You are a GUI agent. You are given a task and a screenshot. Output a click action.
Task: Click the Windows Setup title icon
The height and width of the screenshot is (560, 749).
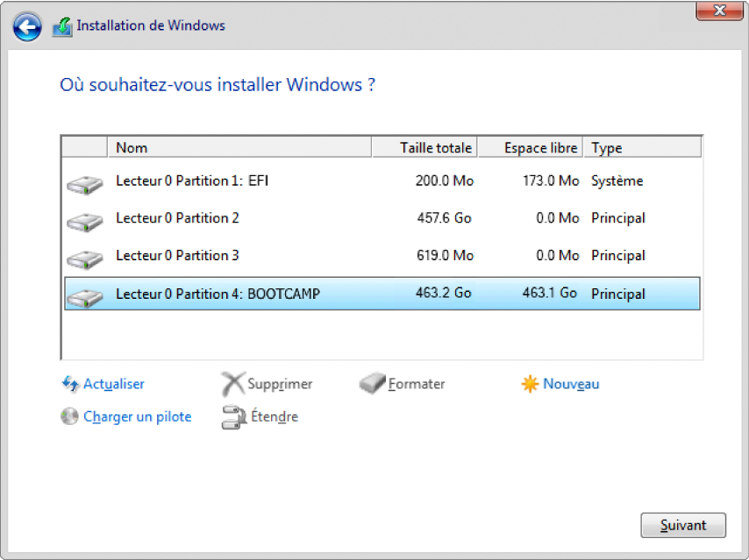[x=62, y=26]
